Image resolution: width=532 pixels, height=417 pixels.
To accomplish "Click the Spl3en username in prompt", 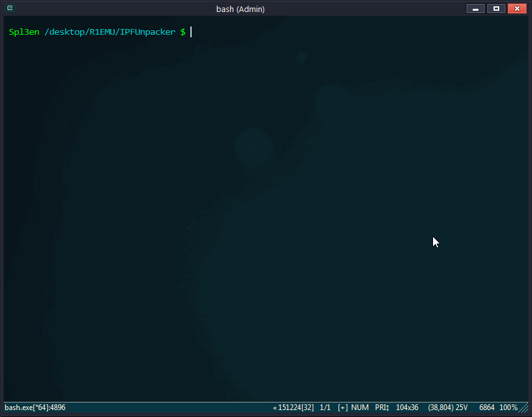I will point(24,32).
